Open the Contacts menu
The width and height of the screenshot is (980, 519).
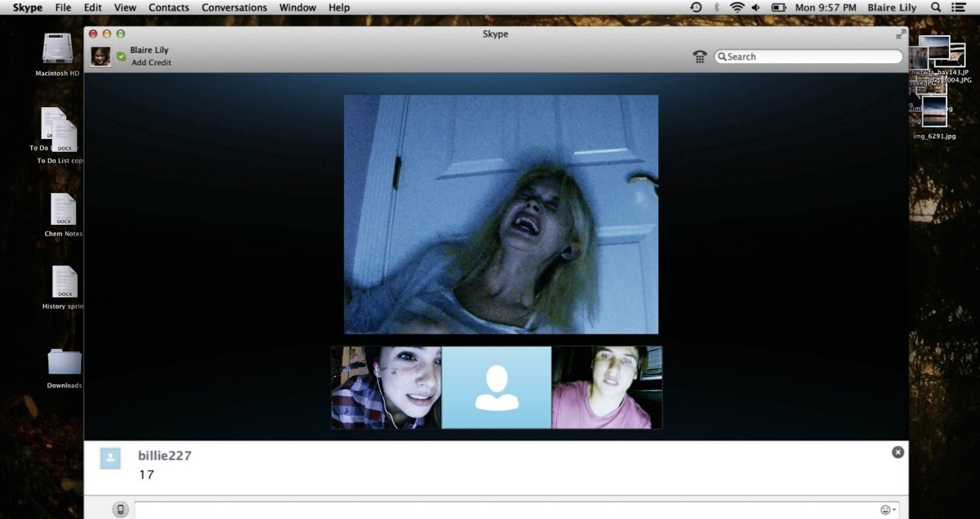pos(169,7)
